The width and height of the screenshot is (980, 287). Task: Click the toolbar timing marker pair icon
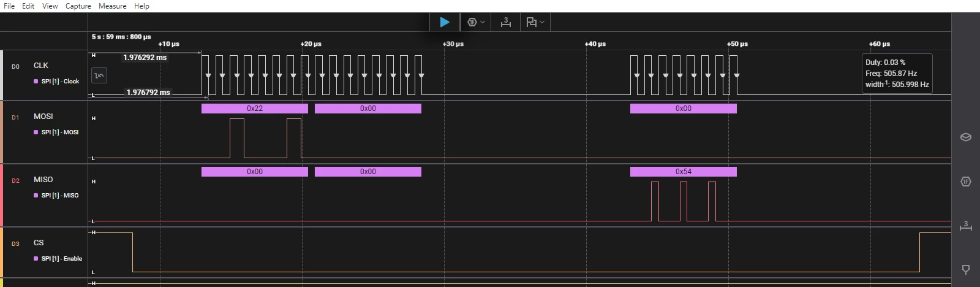tap(531, 22)
